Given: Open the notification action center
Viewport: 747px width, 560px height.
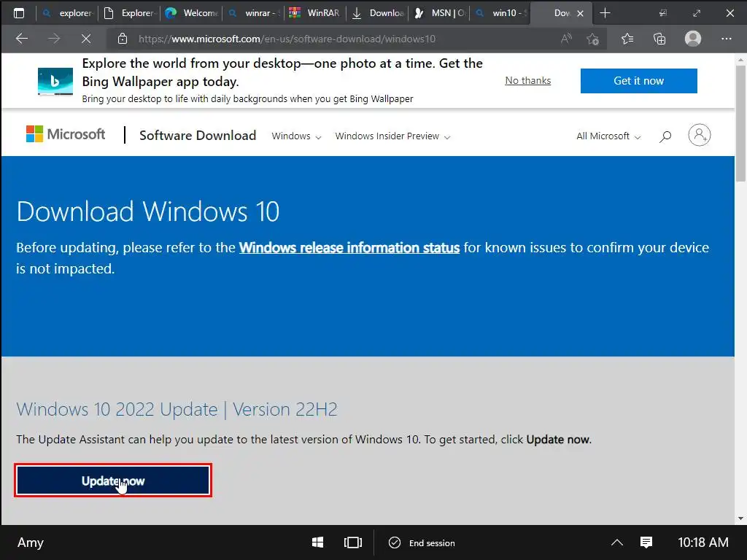Looking at the screenshot, I should (x=646, y=542).
